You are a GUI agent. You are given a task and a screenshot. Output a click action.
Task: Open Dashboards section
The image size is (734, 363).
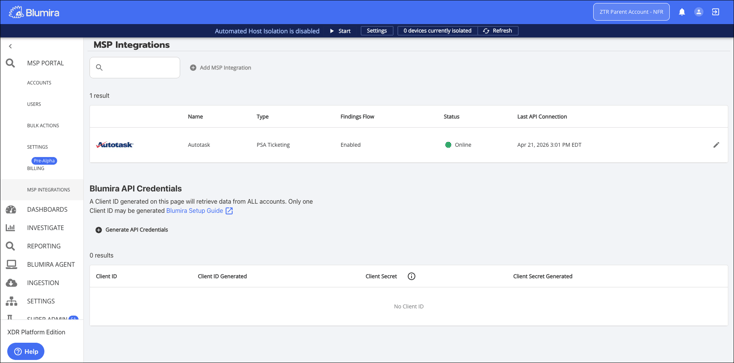click(47, 209)
